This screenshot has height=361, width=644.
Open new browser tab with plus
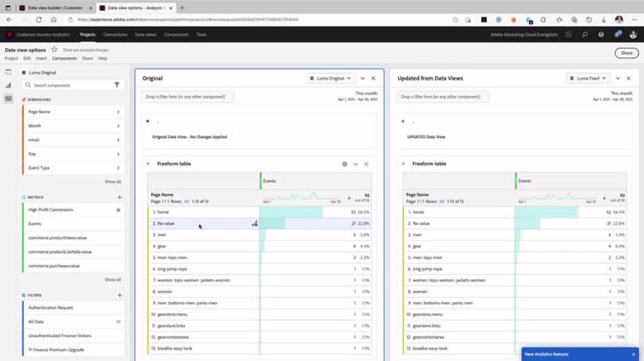pyautogui.click(x=182, y=8)
